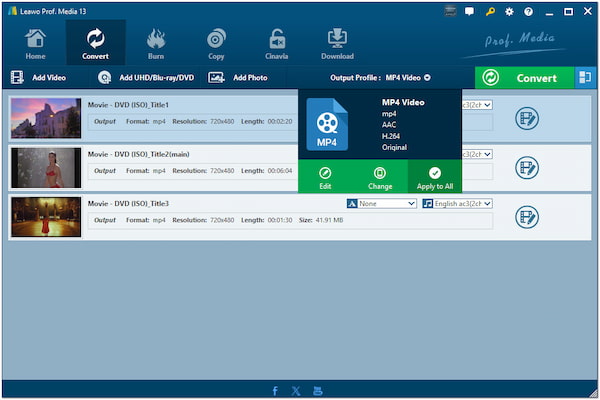This screenshot has width=600, height=400.
Task: Click Add UHD/Blu-ray/DVD button
Action: click(145, 78)
